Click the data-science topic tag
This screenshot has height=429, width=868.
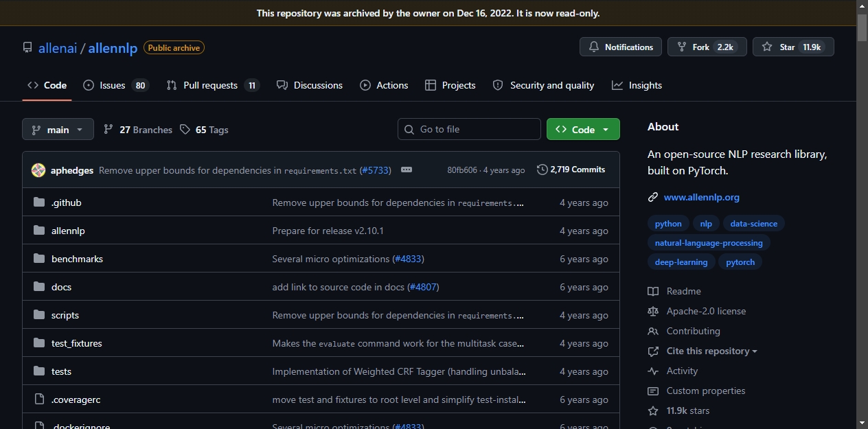coord(754,224)
